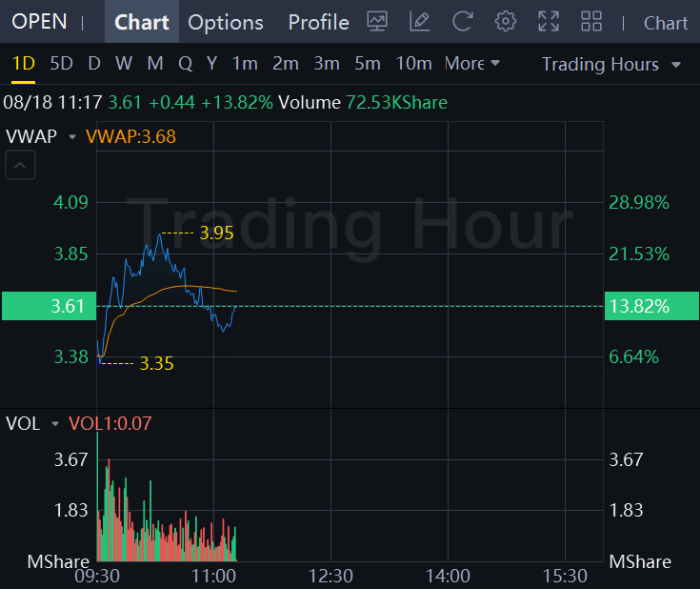Open chart settings gear icon
The width and height of the screenshot is (700, 589).
[x=506, y=22]
